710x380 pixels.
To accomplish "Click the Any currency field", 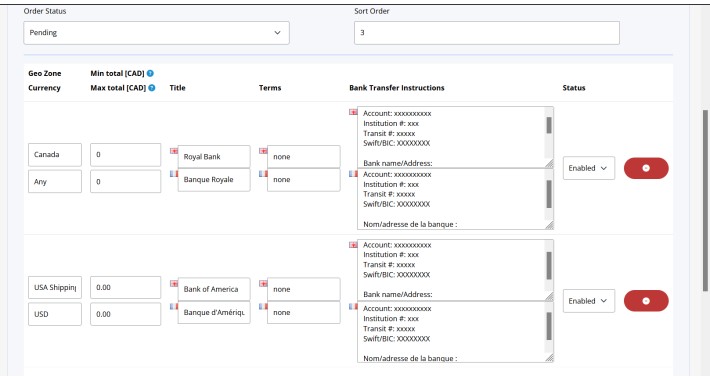I will coord(55,181).
